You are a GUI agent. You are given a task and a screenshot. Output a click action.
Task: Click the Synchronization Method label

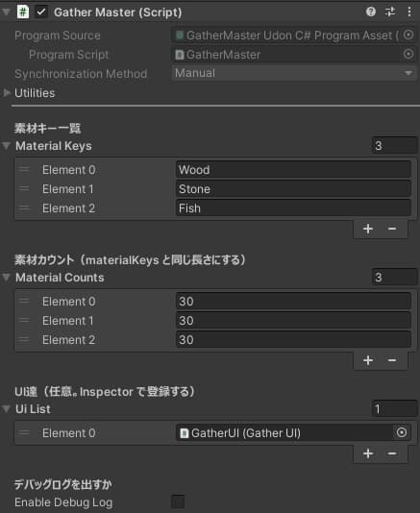pyautogui.click(x=81, y=74)
